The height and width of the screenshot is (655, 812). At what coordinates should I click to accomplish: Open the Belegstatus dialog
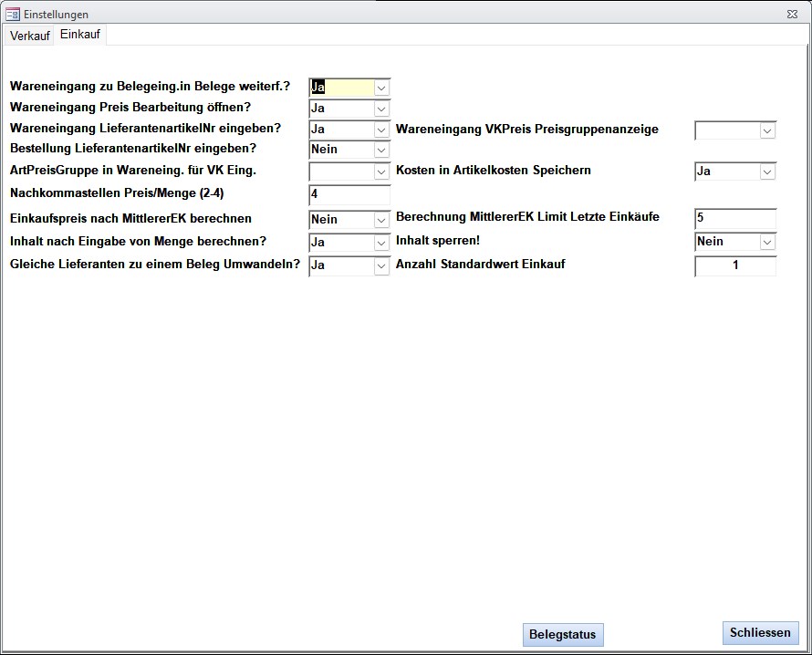click(563, 635)
